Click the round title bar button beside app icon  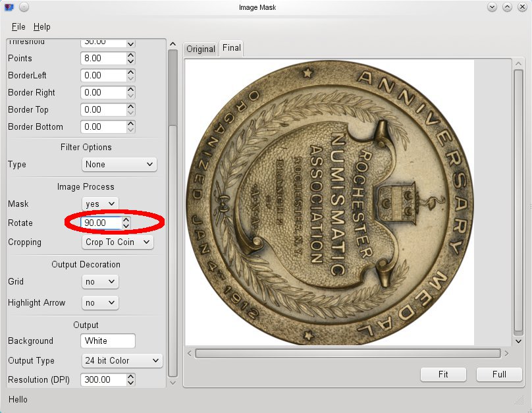point(24,7)
